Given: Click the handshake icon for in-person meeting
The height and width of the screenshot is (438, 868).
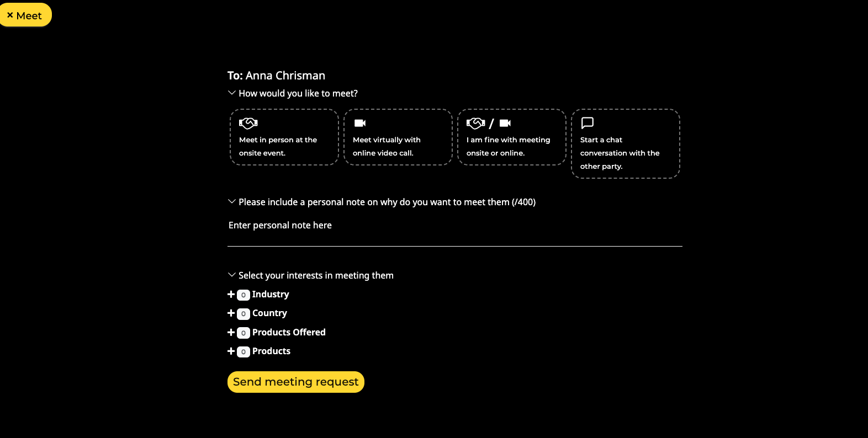Looking at the screenshot, I should (248, 123).
